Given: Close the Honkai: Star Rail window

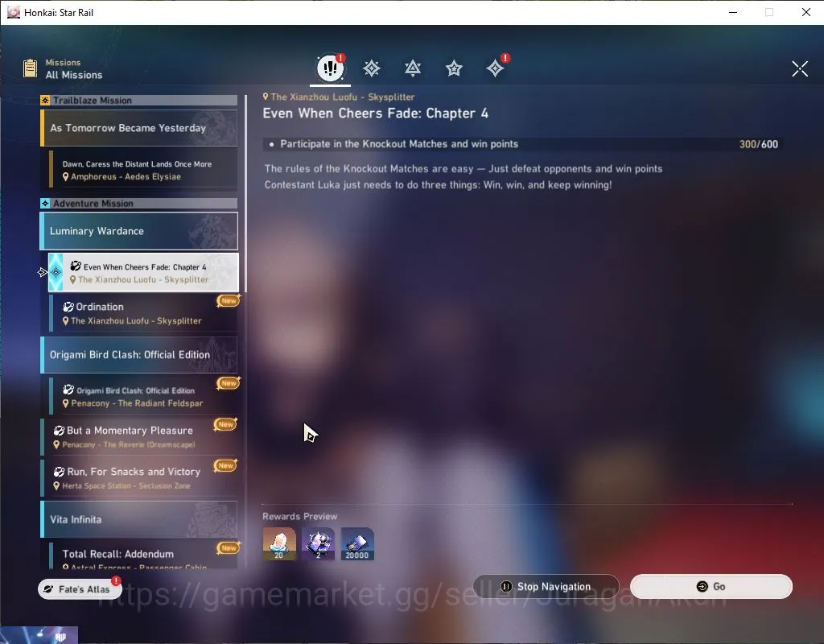Looking at the screenshot, I should (x=806, y=12).
